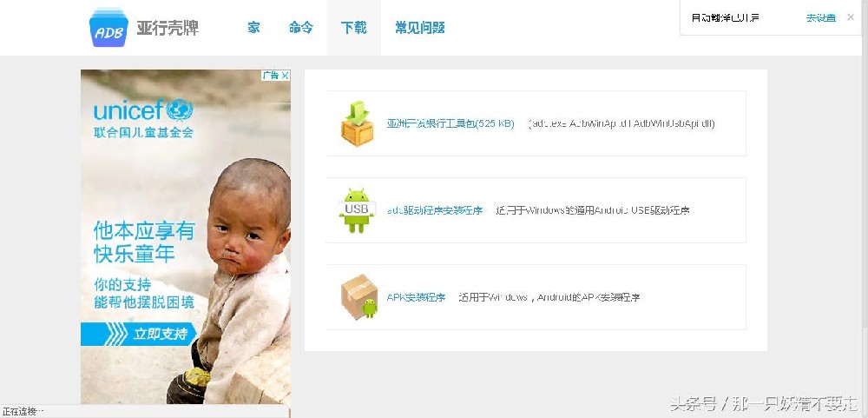Image resolution: width=868 pixels, height=418 pixels.
Task: Click the unicef globe emblem
Action: coord(180,109)
